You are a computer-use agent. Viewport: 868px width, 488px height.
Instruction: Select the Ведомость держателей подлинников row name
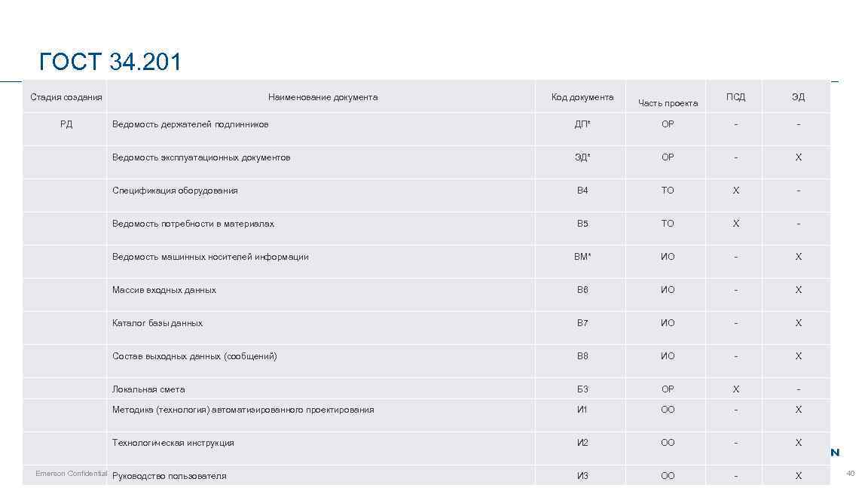[x=190, y=124]
